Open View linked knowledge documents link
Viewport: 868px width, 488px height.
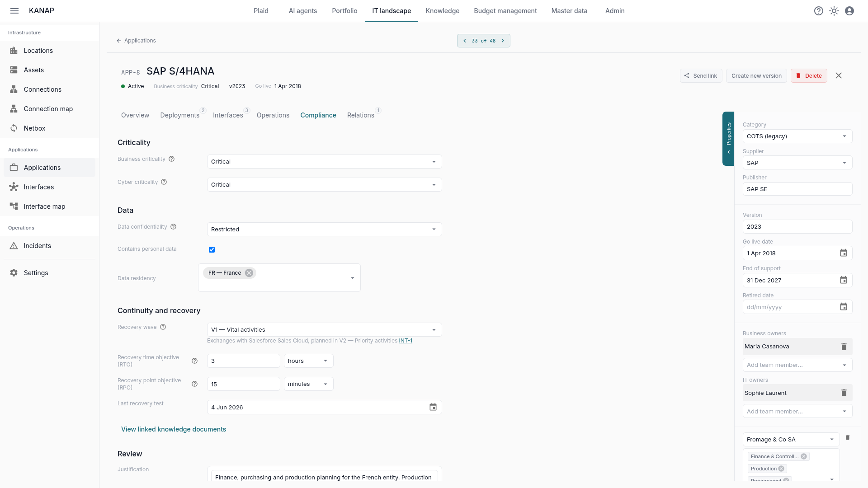click(174, 429)
